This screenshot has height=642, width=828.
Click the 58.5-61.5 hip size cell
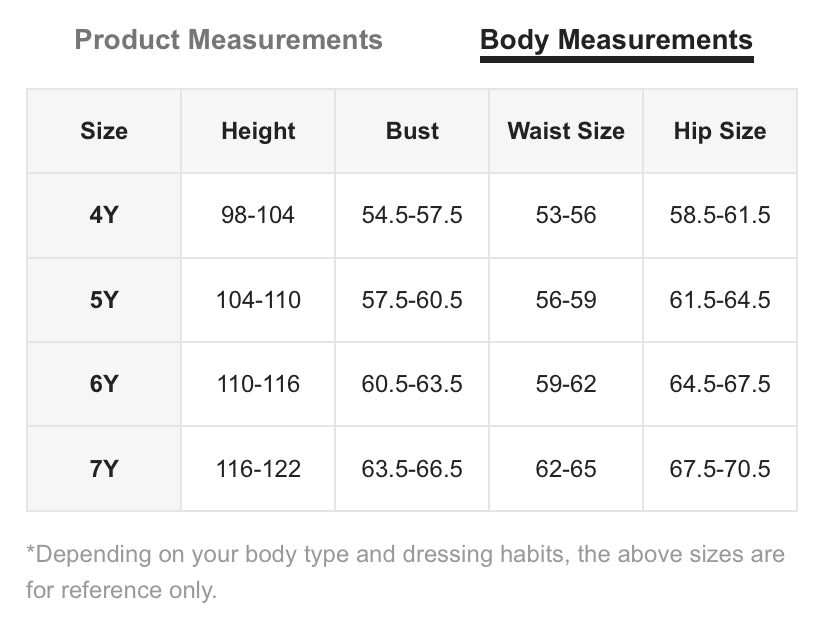(720, 215)
